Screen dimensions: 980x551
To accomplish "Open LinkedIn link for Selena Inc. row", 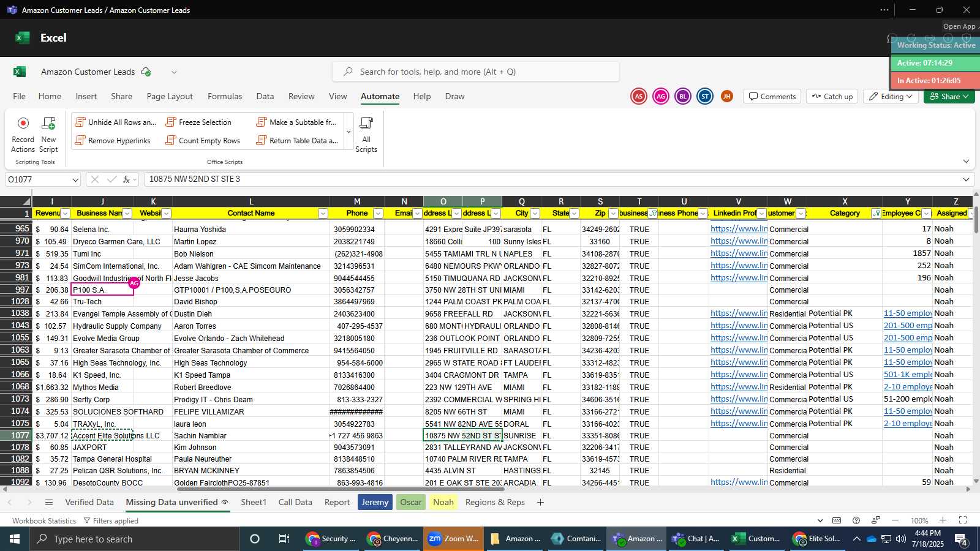I will (x=739, y=229).
